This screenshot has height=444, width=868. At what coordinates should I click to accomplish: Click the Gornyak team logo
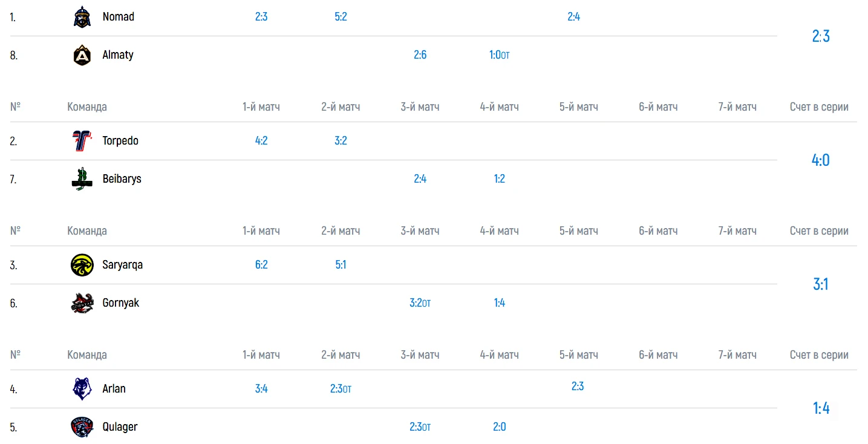coord(82,303)
